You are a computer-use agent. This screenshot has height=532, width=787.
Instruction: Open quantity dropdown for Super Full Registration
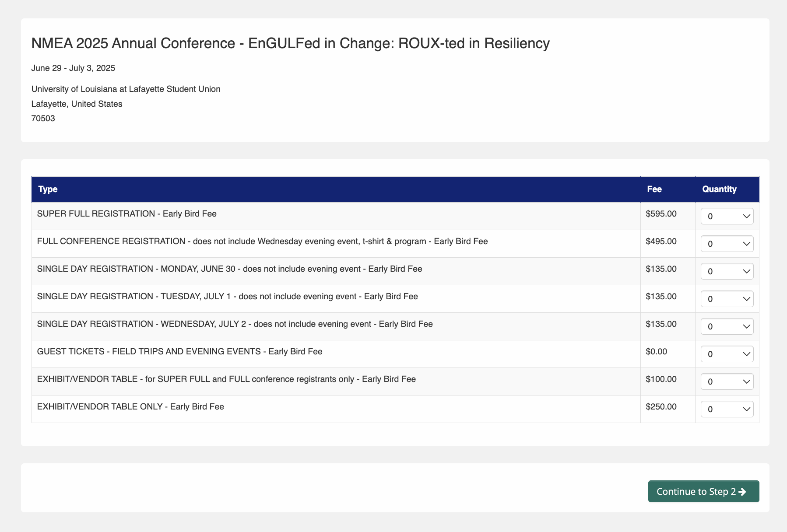(727, 216)
